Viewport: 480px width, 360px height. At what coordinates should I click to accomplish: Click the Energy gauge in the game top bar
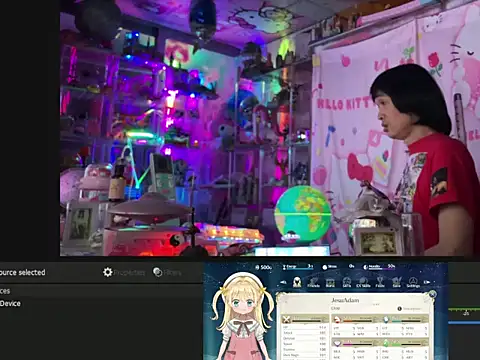(x=298, y=267)
